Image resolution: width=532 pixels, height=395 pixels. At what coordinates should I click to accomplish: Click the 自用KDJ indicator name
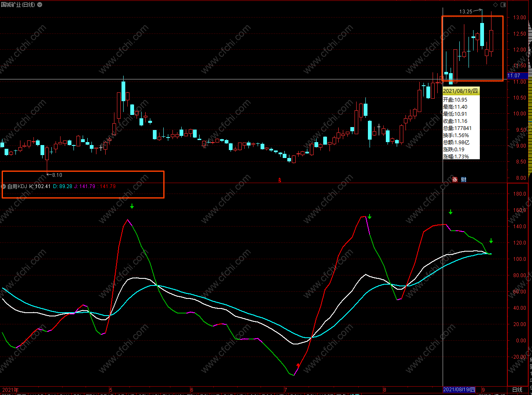pyautogui.click(x=17, y=186)
